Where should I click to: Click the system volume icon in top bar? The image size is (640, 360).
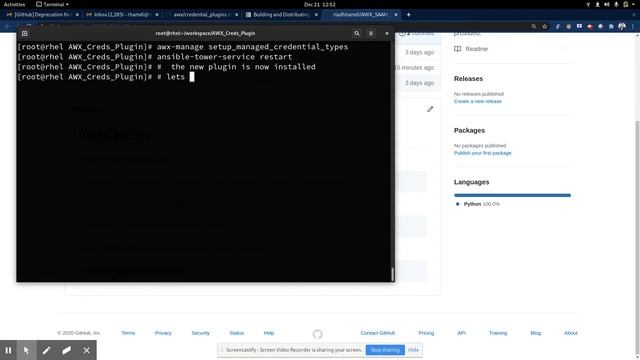[607, 4]
